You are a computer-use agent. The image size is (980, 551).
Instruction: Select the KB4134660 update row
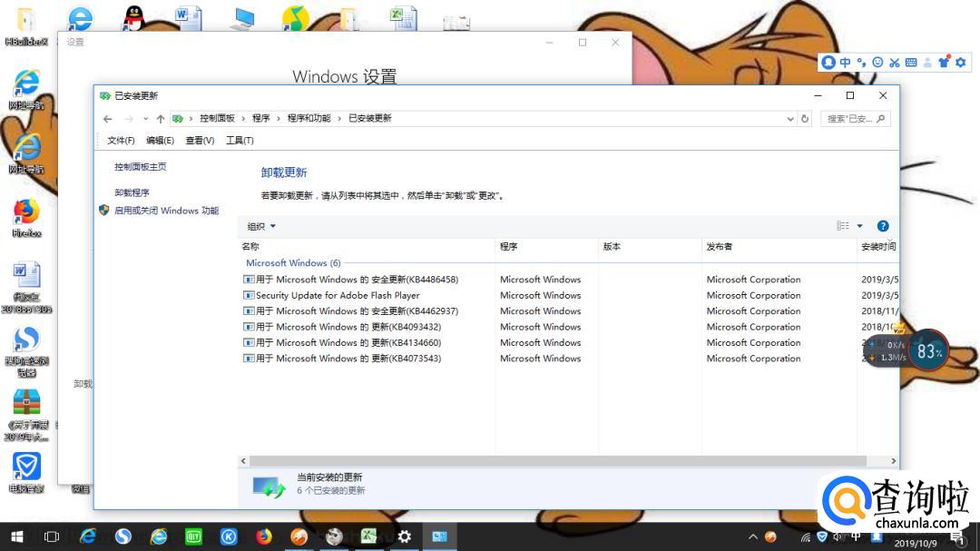coord(342,343)
